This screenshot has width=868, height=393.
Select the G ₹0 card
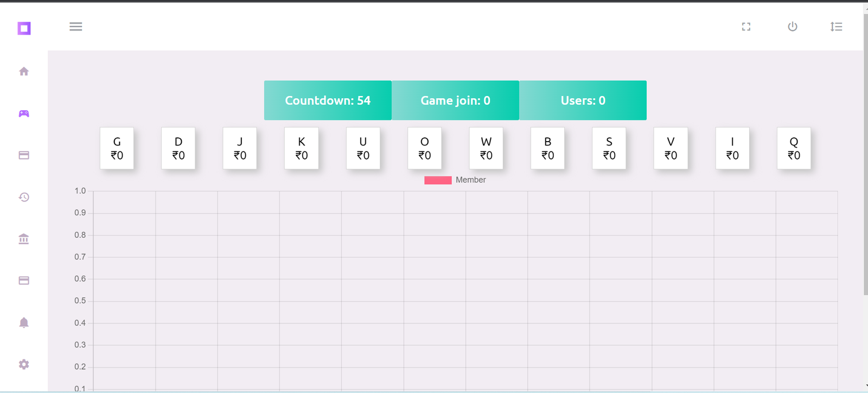click(x=117, y=148)
